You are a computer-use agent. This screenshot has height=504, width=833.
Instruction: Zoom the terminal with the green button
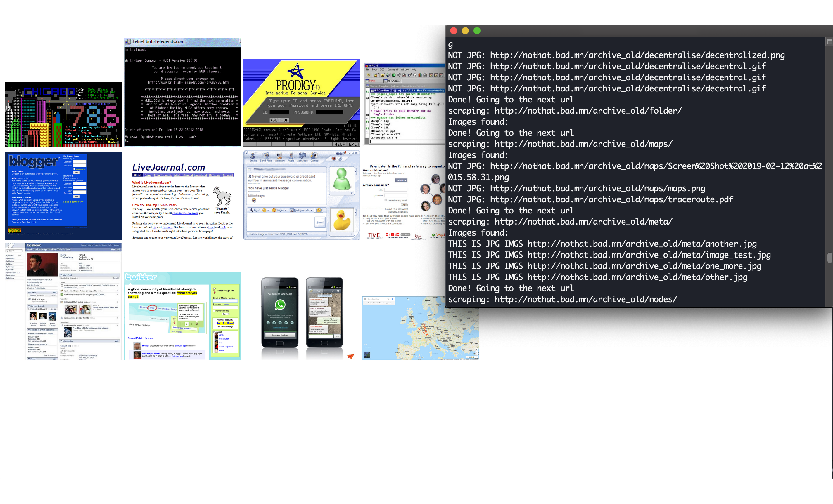point(477,31)
